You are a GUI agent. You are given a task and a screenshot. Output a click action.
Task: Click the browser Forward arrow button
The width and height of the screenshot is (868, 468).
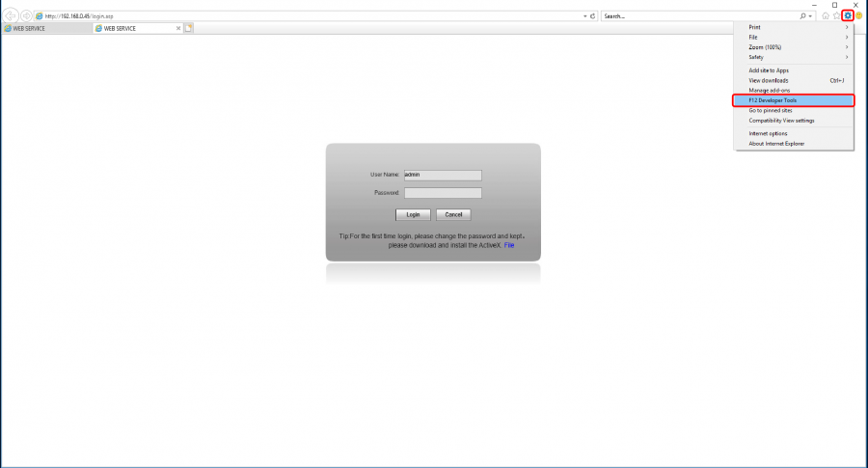tap(26, 16)
